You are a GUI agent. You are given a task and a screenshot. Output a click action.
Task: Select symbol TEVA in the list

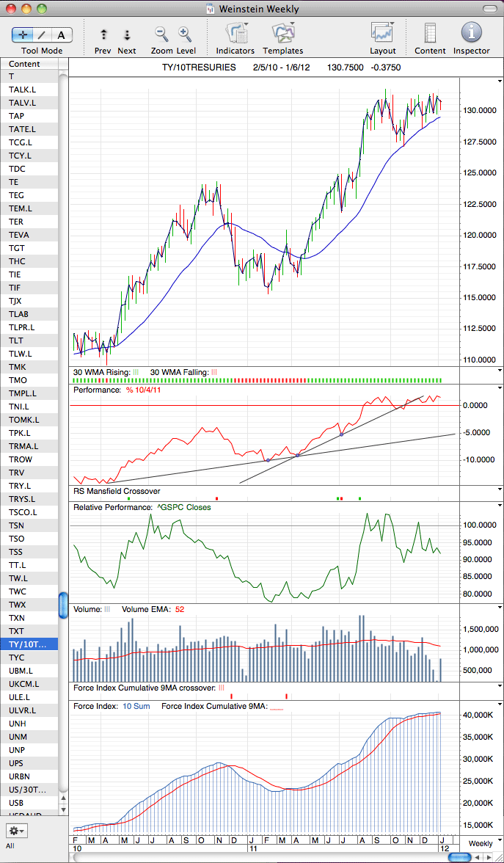[29, 235]
